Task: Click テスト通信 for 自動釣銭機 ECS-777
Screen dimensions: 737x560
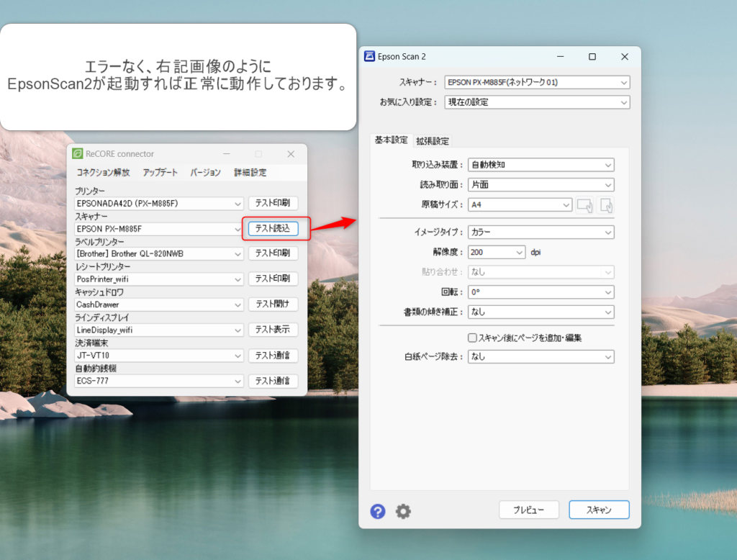Action: coord(273,381)
